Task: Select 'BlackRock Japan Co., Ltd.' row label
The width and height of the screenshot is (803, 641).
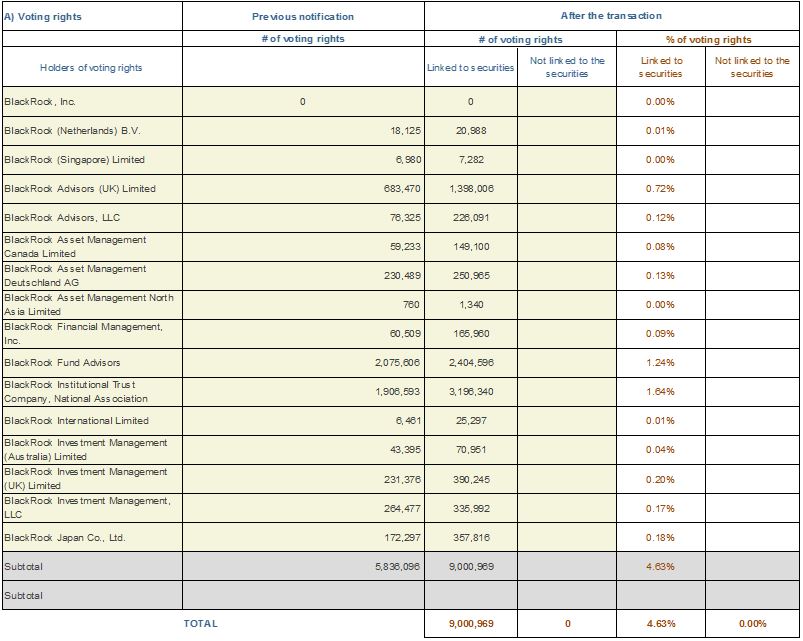Action: [65, 538]
